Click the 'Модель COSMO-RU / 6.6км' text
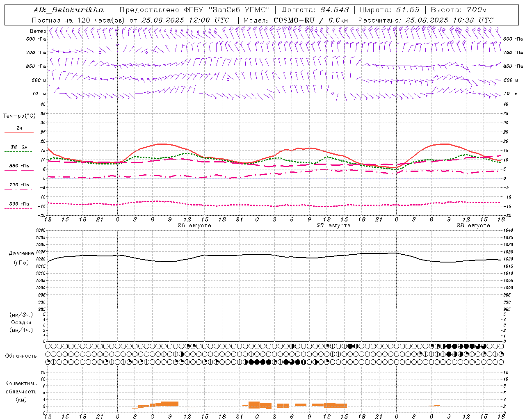Image resolution: width=525 pixels, height=420 pixels. pyautogui.click(x=296, y=20)
